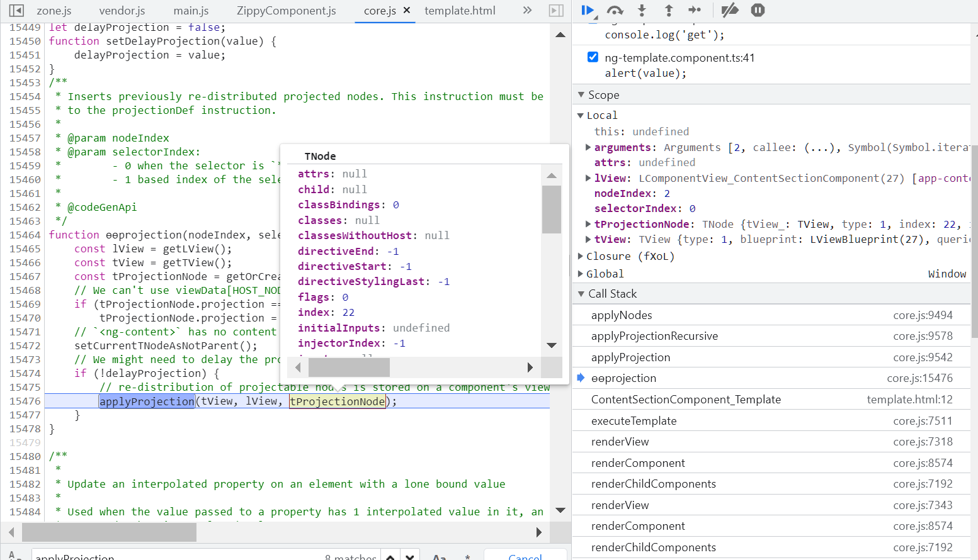Screen dimensions: 978x560
Task: Show the file navigator sidebar
Action: 16,10
